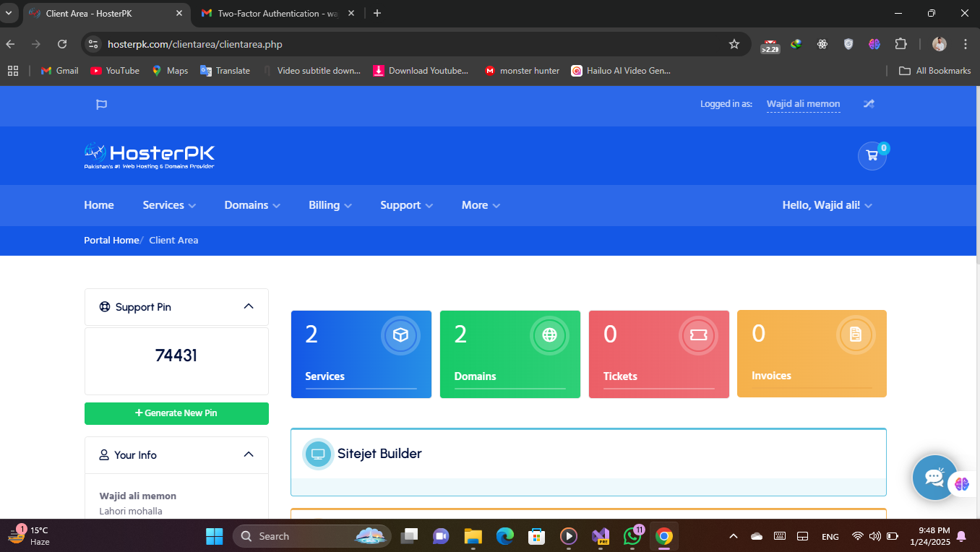Click the shuffle icon beside username
This screenshot has height=552, width=980.
[x=869, y=104]
